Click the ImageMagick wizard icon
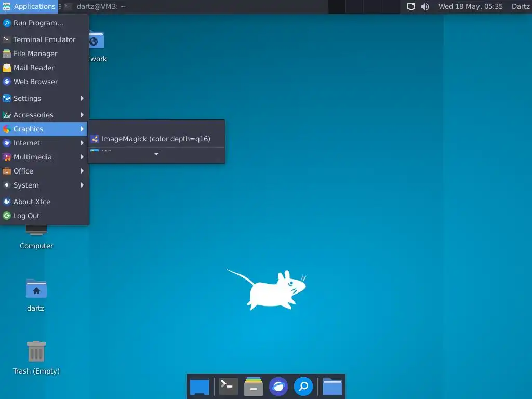The height and width of the screenshot is (399, 532). coord(95,139)
